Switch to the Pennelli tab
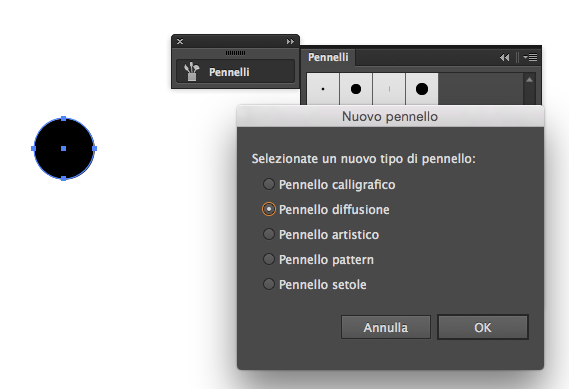The image size is (569, 389). (328, 57)
